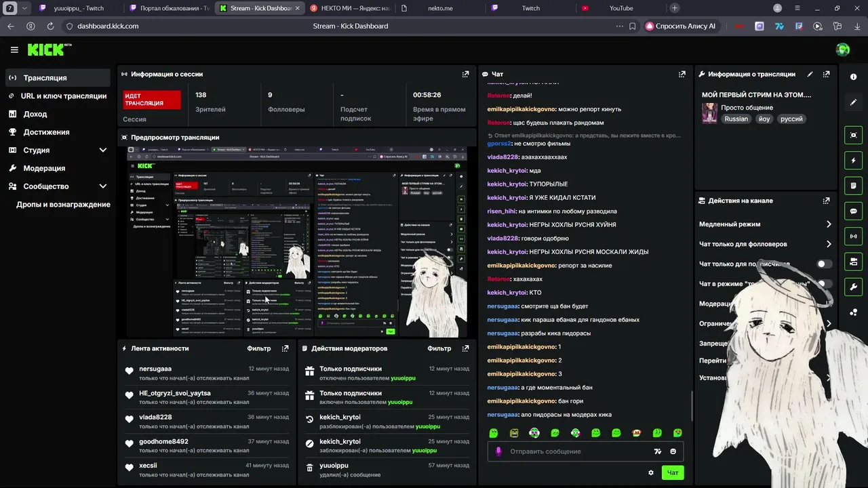The image size is (868, 488).
Task: Switch to the YouTube browser tab
Action: click(x=620, y=8)
